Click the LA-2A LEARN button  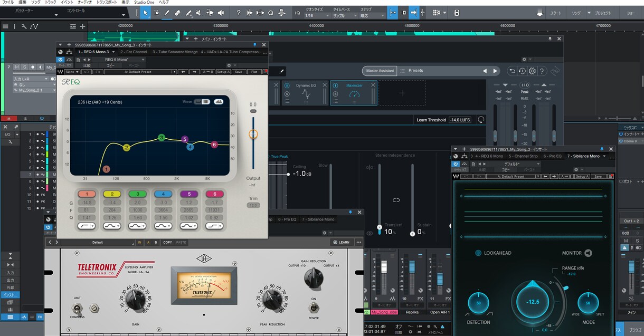point(341,242)
